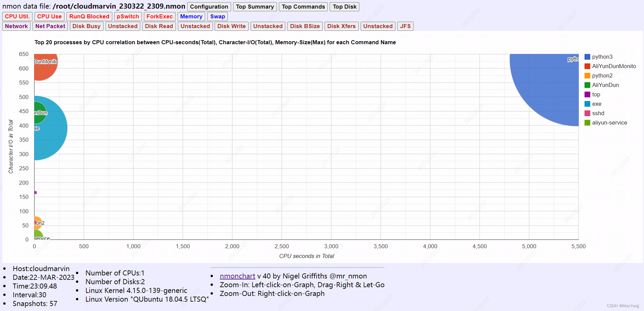
Task: Show the Swap graph
Action: coord(217,16)
